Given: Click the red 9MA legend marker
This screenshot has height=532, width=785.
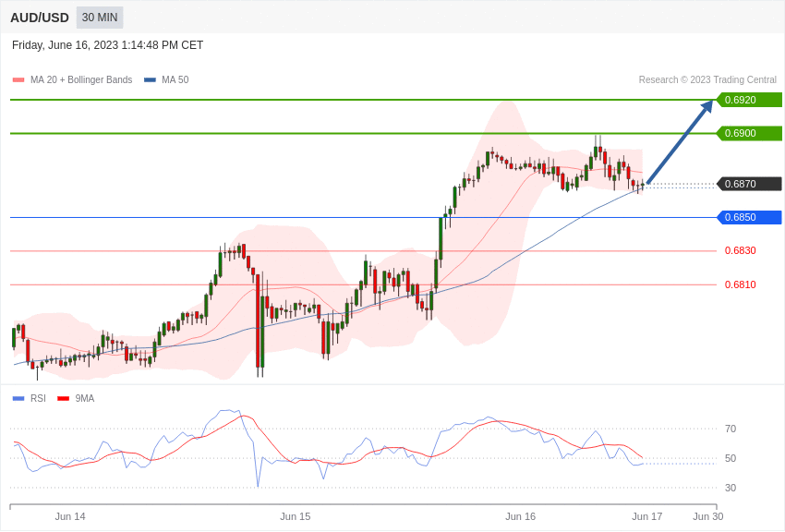Looking at the screenshot, I should 63,399.
